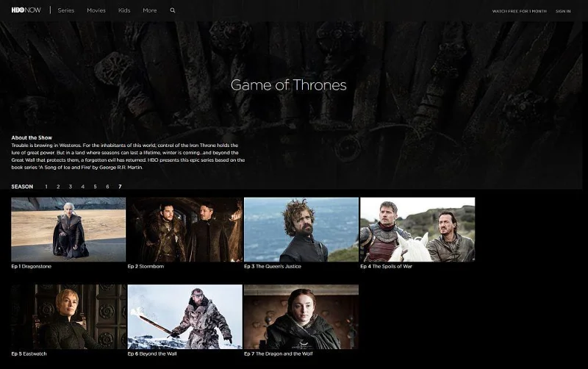Switch to season 2
The height and width of the screenshot is (369, 588).
58,187
